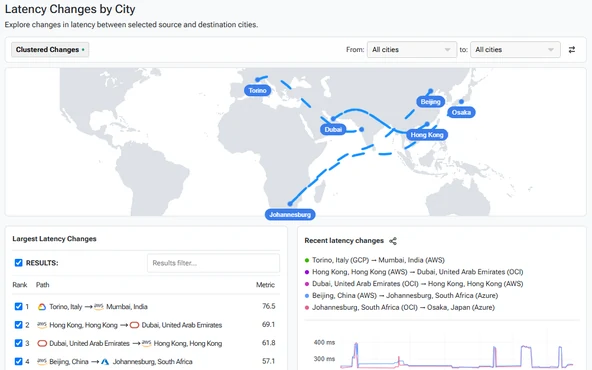Click legend text Beijing, China (AWS) → Johannesburg

405,296
